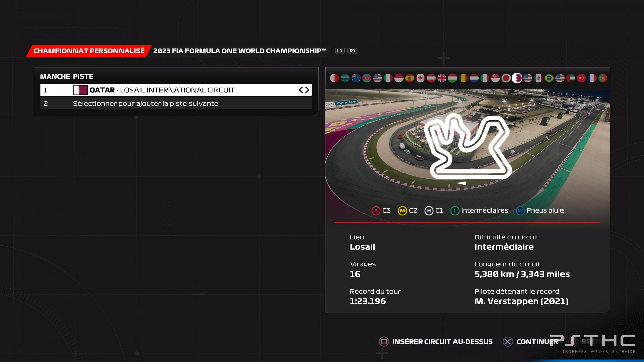Select the Portugal flag icon
The height and width of the screenshot is (362, 644).
click(x=603, y=78)
